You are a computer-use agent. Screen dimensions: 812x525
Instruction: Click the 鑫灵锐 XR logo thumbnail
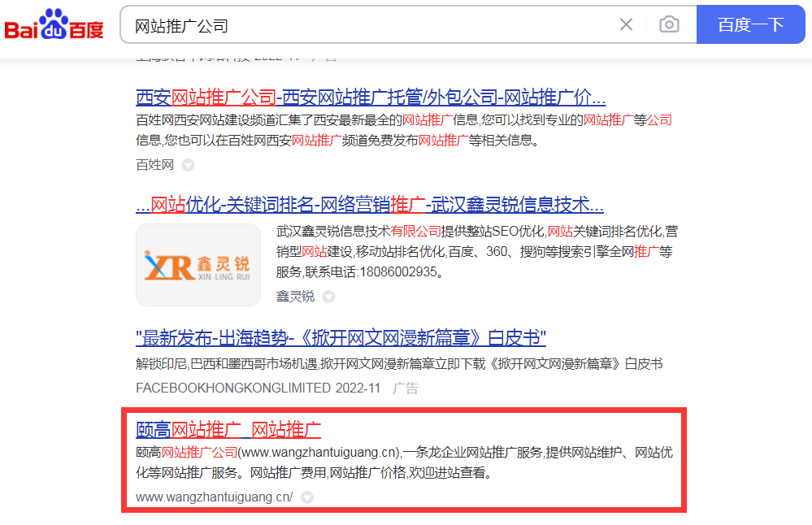click(198, 265)
